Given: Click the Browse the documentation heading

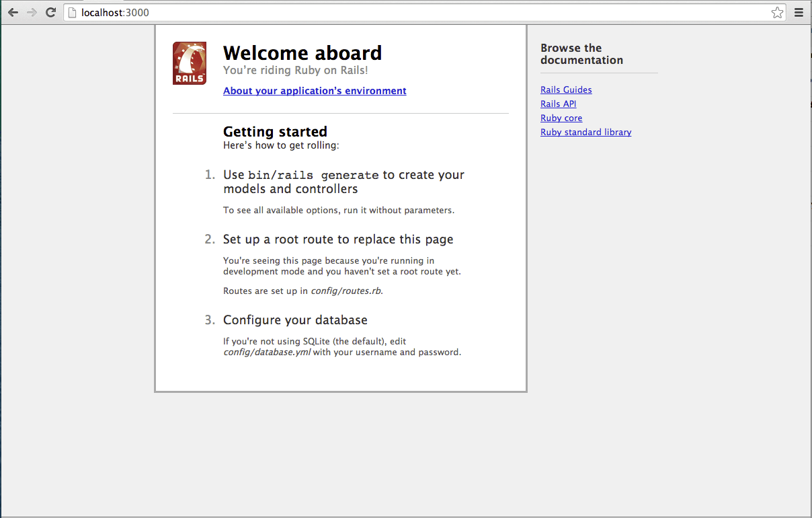Looking at the screenshot, I should (581, 54).
